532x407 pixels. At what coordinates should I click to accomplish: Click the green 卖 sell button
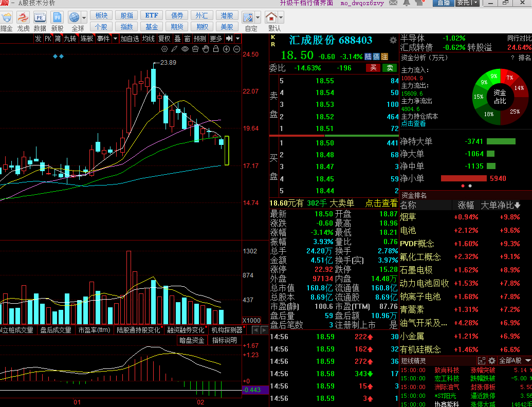coord(390,68)
